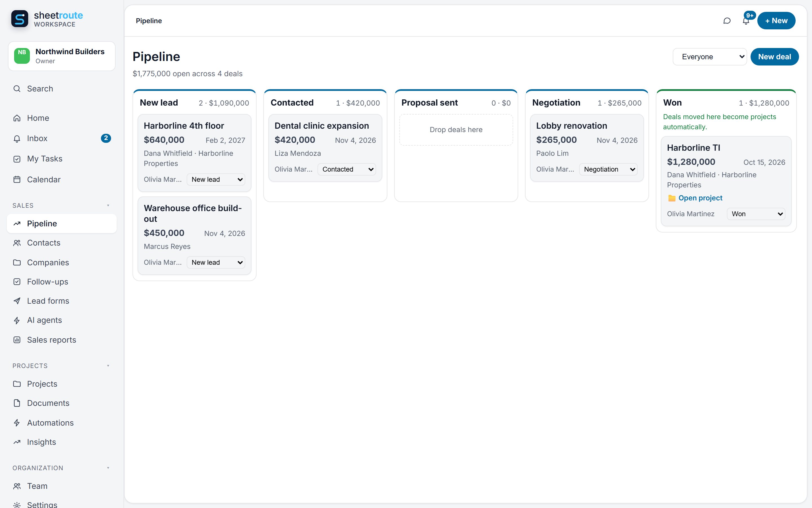The image size is (812, 508).
Task: Click the Team people icon
Action: [x=17, y=486]
